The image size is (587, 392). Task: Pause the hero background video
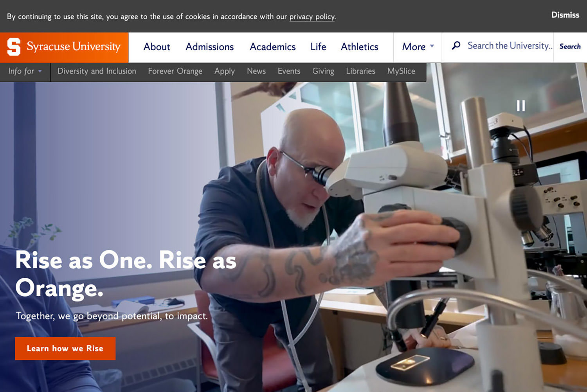pos(521,106)
